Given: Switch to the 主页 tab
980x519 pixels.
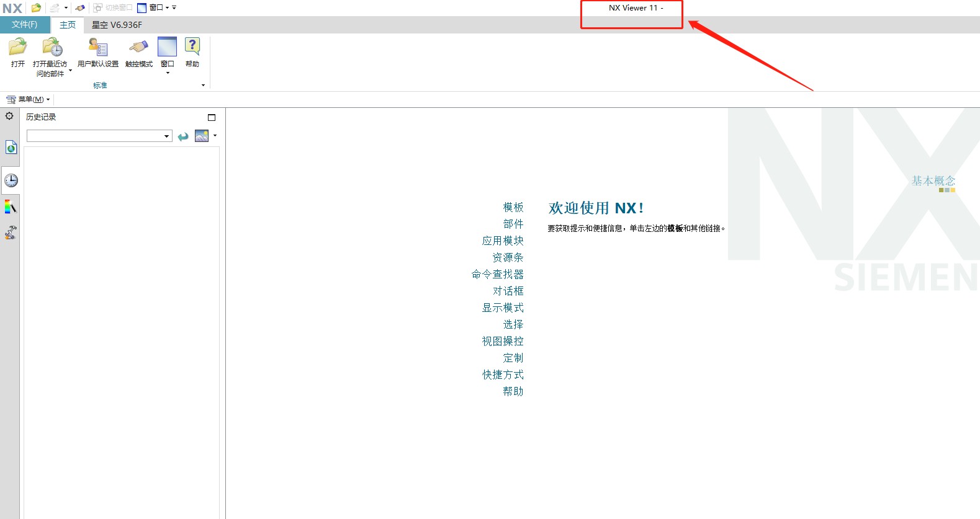Looking at the screenshot, I should coord(68,25).
